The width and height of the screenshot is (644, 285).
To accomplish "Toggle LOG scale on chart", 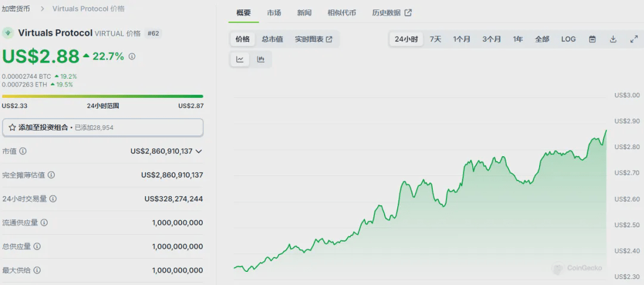I will tap(568, 39).
